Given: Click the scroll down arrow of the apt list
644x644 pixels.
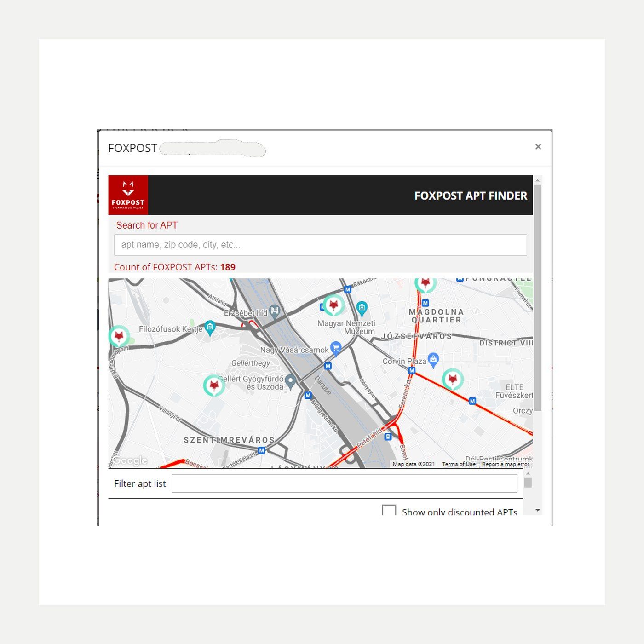Looking at the screenshot, I should point(537,510).
